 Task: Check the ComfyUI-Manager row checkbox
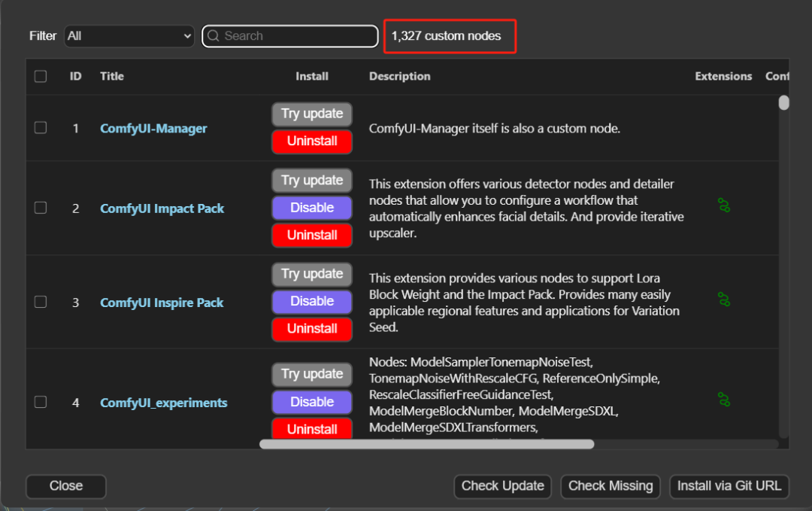(x=41, y=128)
